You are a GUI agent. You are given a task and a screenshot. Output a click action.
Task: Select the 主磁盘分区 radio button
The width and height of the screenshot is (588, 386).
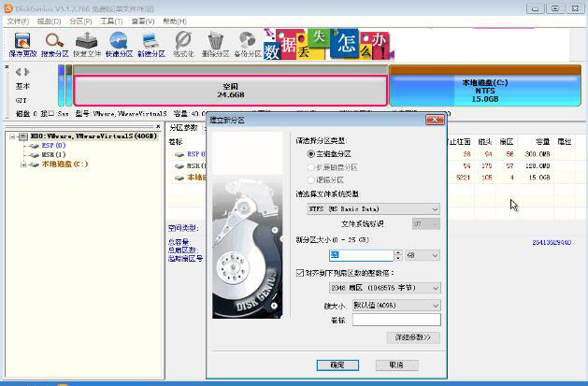(310, 153)
